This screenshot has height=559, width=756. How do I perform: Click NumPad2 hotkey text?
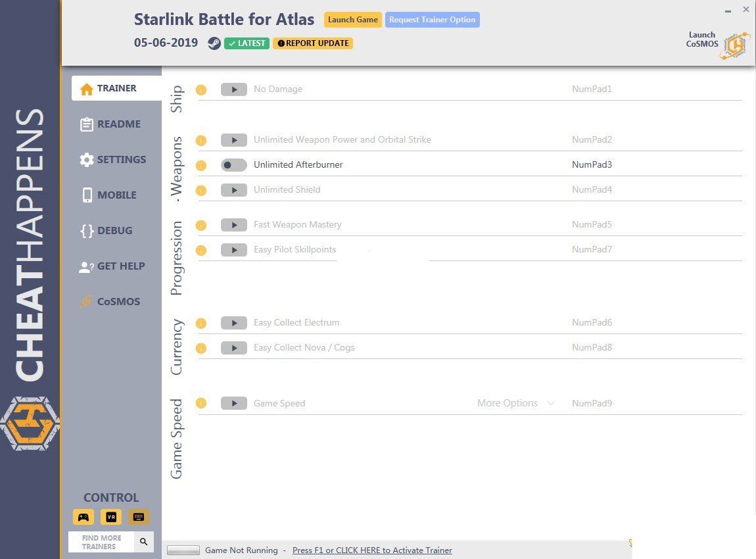(592, 140)
